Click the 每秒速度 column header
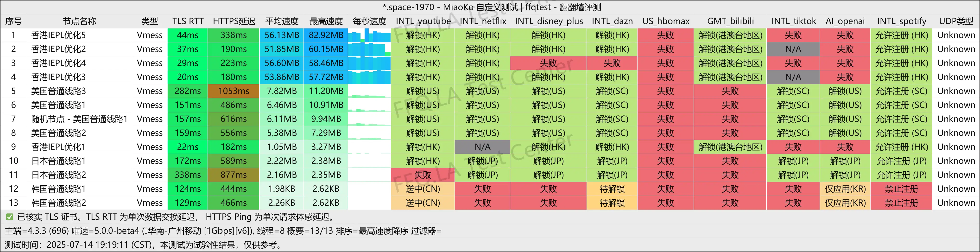The width and height of the screenshot is (980, 252). tap(369, 21)
